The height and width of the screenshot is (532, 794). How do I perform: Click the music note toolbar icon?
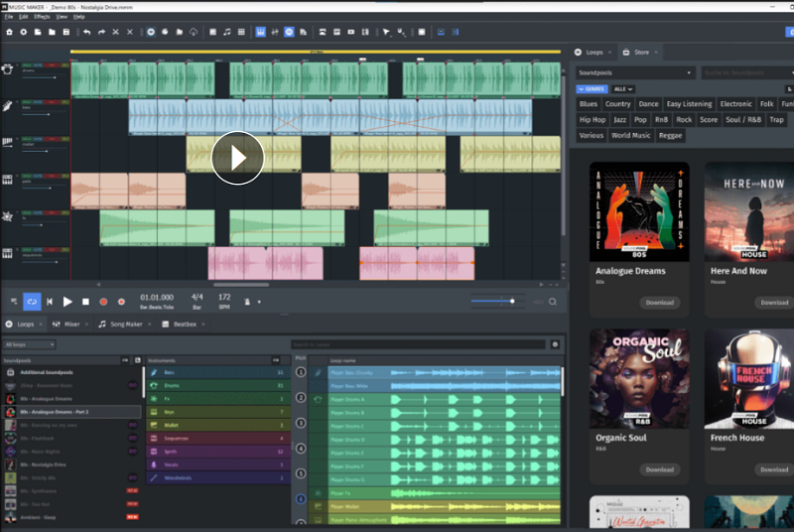227,32
